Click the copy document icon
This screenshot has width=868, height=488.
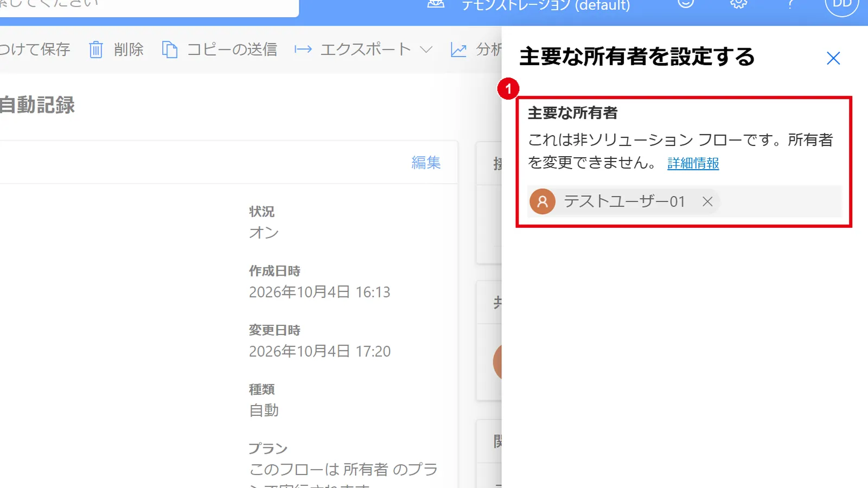point(170,50)
